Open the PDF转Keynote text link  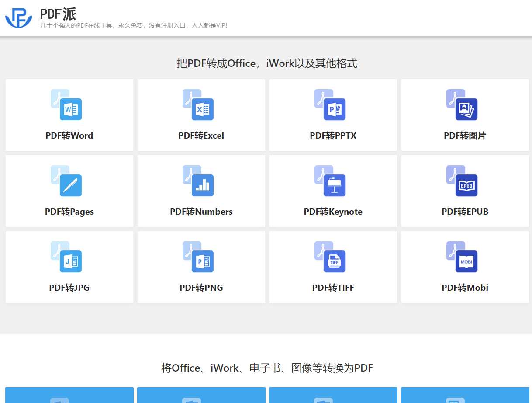tap(333, 212)
